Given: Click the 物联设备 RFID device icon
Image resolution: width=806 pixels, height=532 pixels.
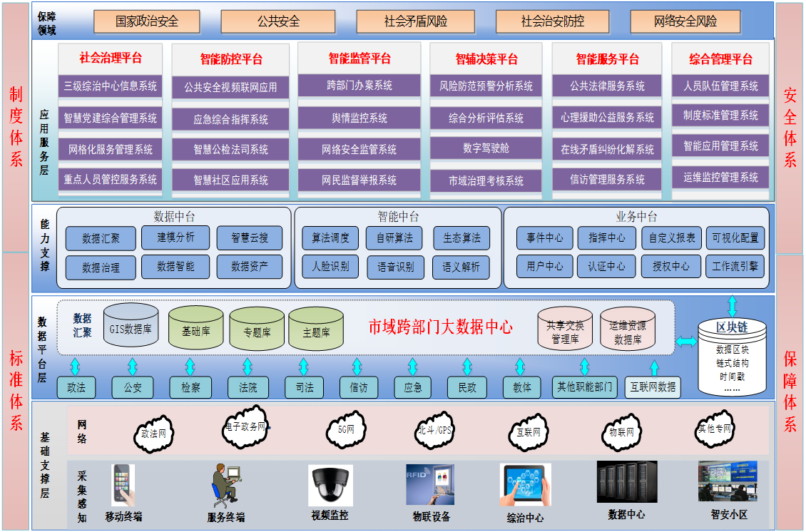Looking at the screenshot, I should 430,485.
